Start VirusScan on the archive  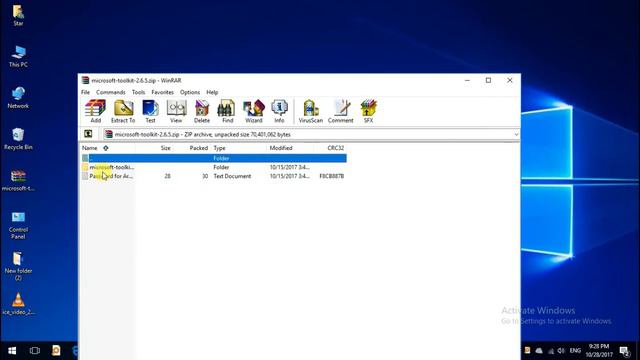pos(311,111)
